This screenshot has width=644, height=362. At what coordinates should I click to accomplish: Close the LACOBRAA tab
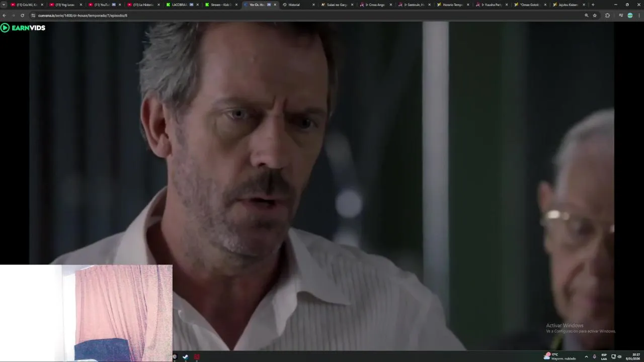click(197, 5)
